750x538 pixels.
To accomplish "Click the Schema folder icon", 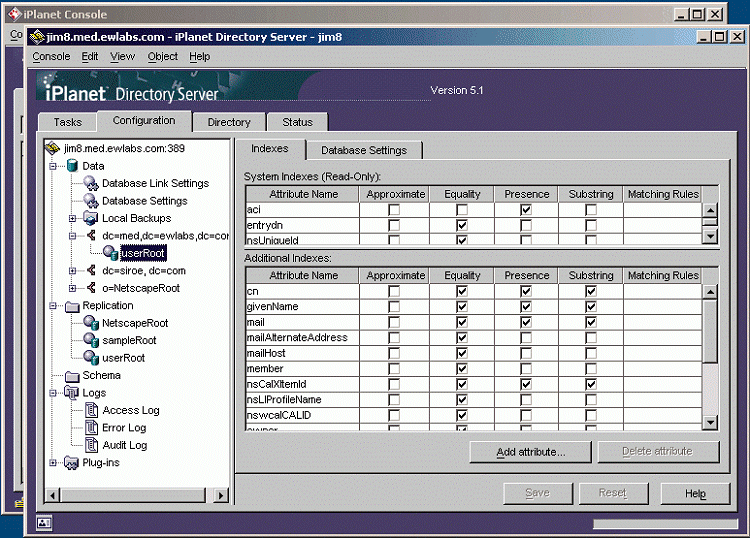I will click(72, 376).
